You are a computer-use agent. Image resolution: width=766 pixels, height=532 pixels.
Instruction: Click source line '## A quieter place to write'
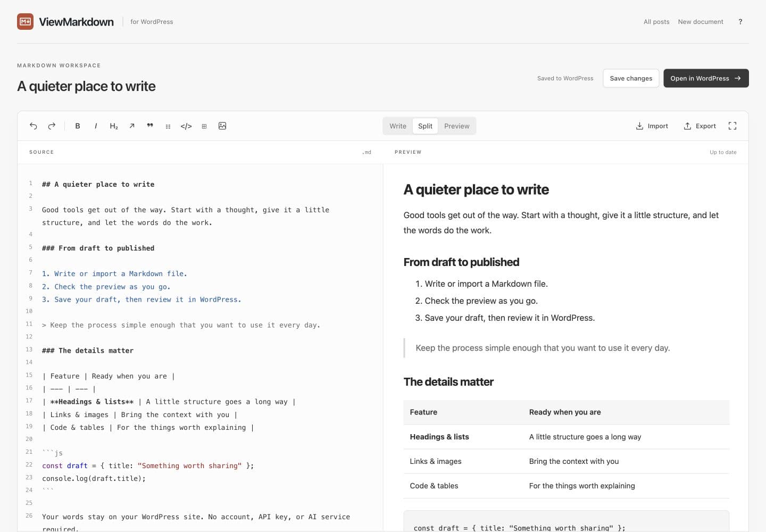pos(98,184)
